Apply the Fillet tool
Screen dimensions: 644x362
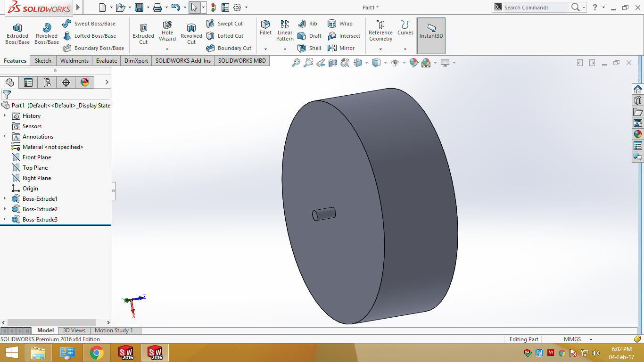click(x=266, y=28)
